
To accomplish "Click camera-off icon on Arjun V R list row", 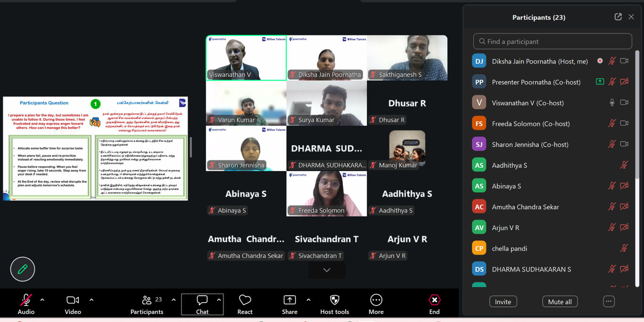I will [x=624, y=227].
